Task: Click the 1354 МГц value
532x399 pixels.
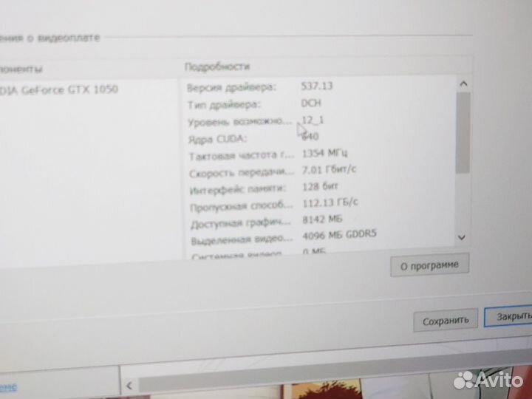Action: tap(324, 154)
